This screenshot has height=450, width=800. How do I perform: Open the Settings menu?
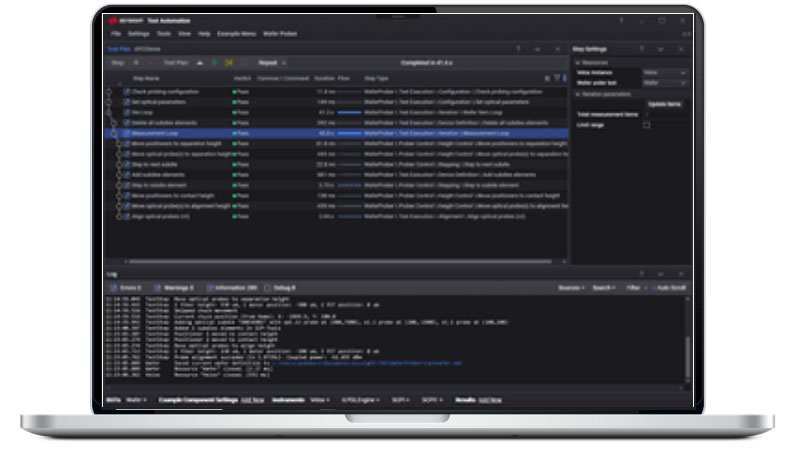click(138, 34)
